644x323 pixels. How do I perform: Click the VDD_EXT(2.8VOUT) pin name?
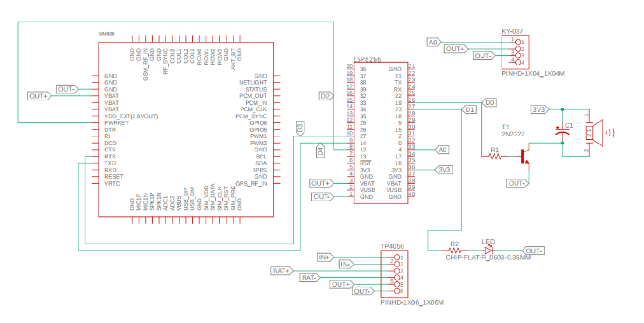(x=131, y=116)
